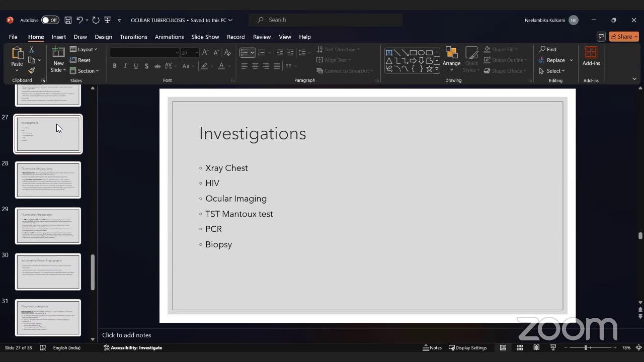This screenshot has height=362, width=644.
Task: Toggle bullet list formatting
Action: 244,53
